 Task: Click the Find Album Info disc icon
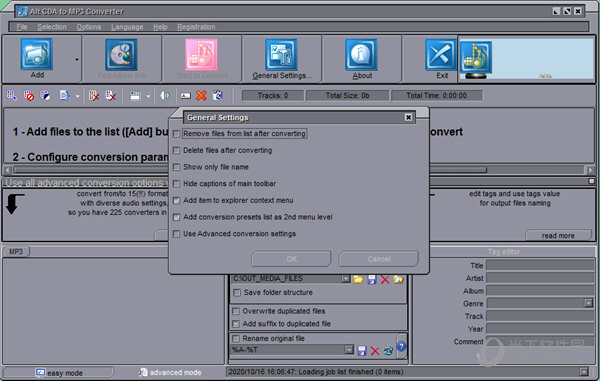coord(121,55)
